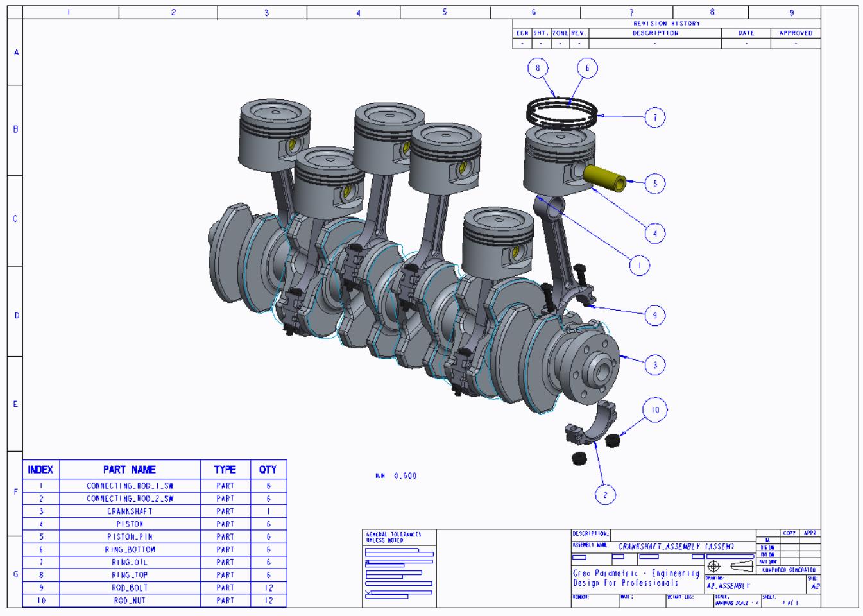Click balloon 7 pointing to the oil ring

coord(654,117)
